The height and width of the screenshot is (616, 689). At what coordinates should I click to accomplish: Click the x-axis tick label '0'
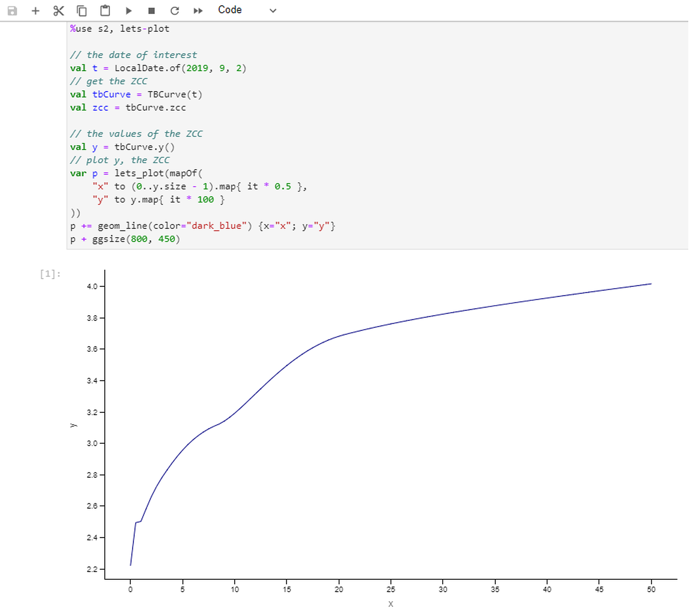point(130,590)
